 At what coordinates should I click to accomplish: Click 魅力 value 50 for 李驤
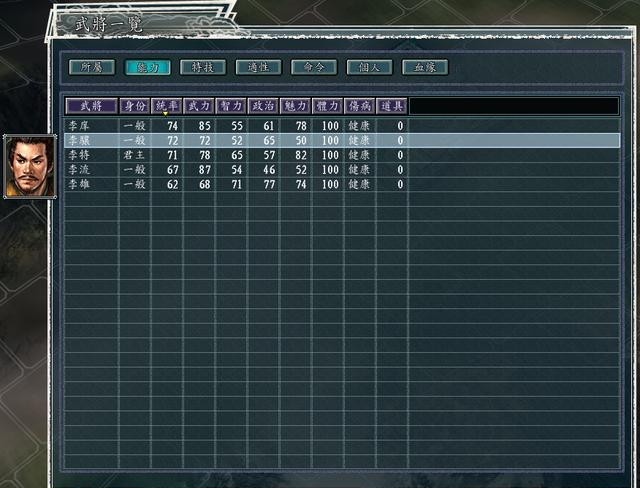(301, 141)
